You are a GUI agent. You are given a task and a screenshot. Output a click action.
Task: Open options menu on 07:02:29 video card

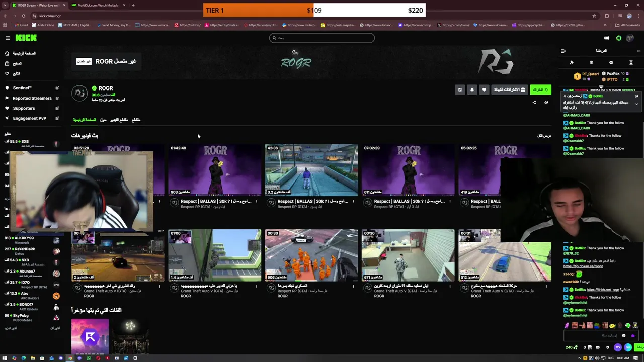[x=450, y=202]
